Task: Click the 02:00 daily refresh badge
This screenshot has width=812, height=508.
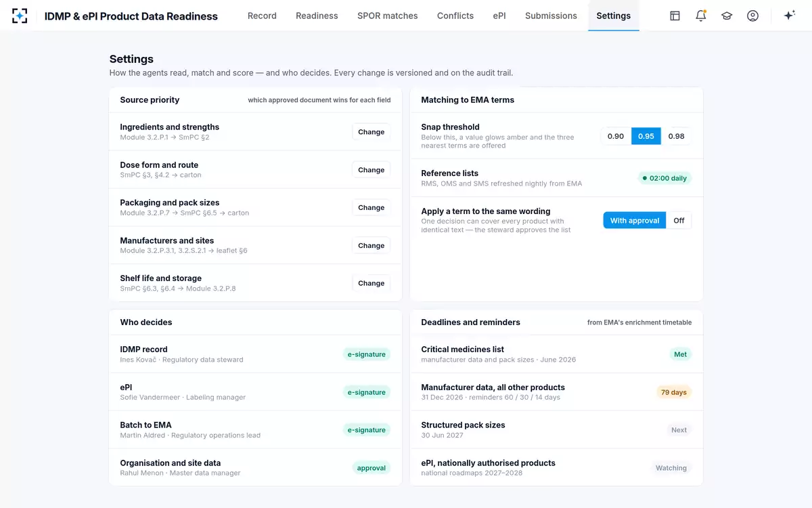Action: [664, 178]
